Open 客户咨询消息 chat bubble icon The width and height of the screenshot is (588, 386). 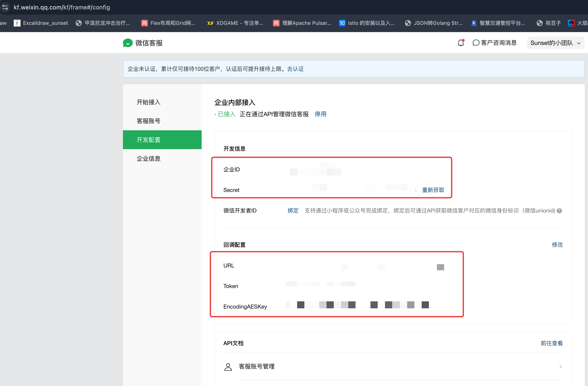(x=476, y=43)
